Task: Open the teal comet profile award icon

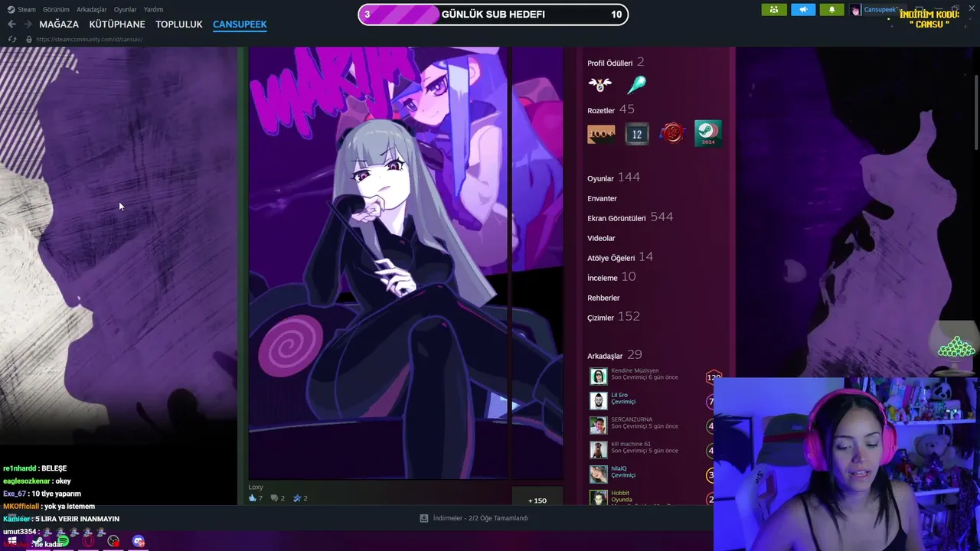Action: pos(636,84)
